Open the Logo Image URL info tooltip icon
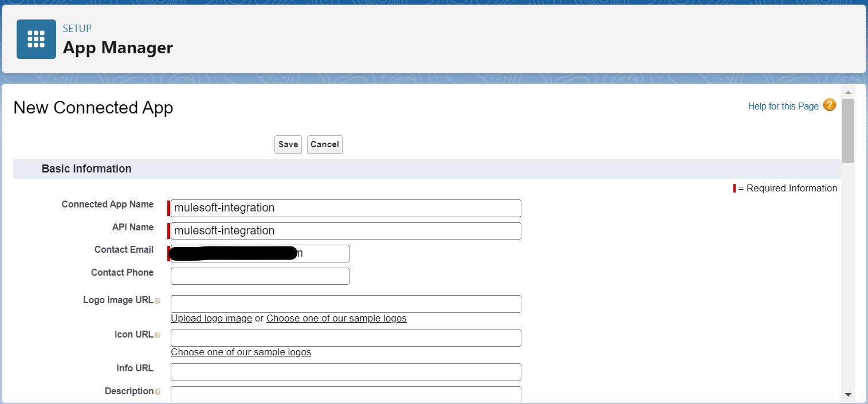Viewport: 868px width, 404px height. (x=158, y=301)
